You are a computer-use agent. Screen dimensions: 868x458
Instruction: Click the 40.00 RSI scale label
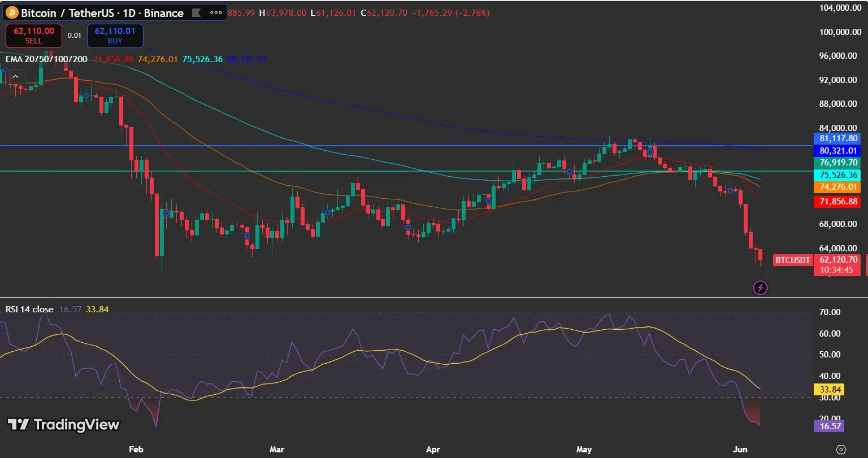pyautogui.click(x=830, y=376)
